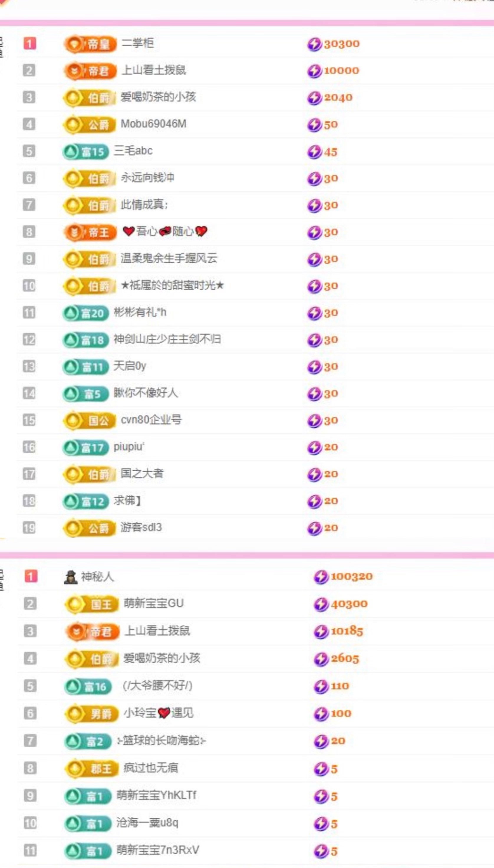Click username 沧海一粟u8q
This screenshot has height=868, width=494.
click(x=147, y=823)
